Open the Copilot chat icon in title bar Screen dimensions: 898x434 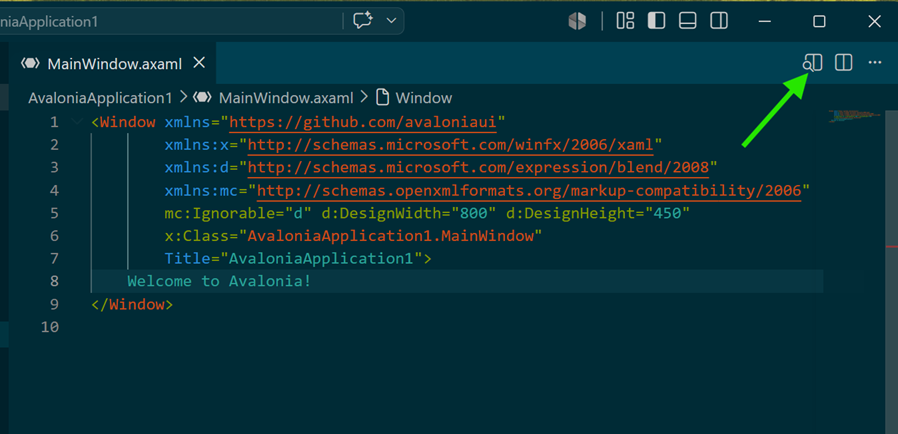point(363,21)
